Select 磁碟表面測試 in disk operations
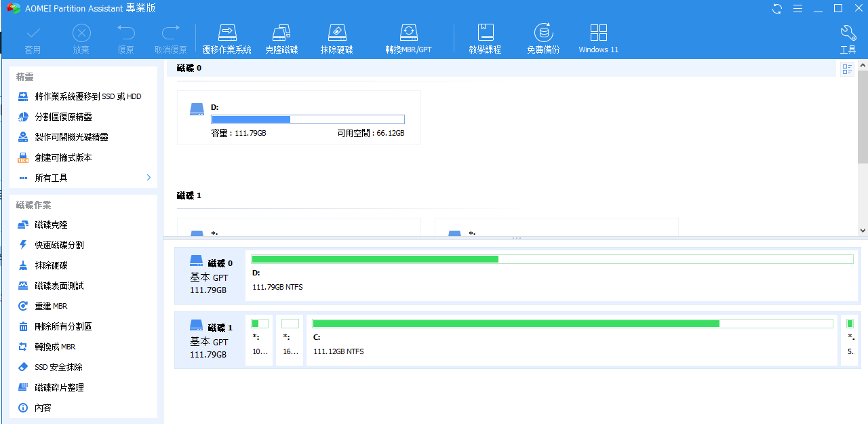868x424 pixels. coord(59,286)
